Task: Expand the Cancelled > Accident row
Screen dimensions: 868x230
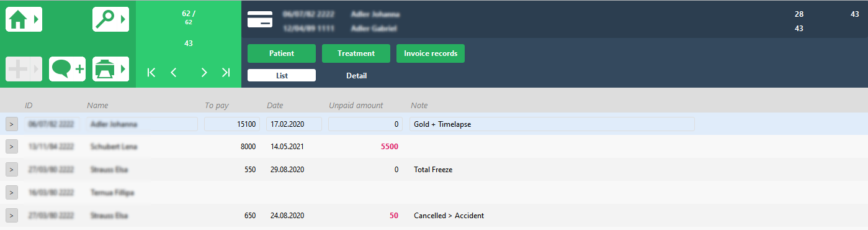Action: pos(12,216)
